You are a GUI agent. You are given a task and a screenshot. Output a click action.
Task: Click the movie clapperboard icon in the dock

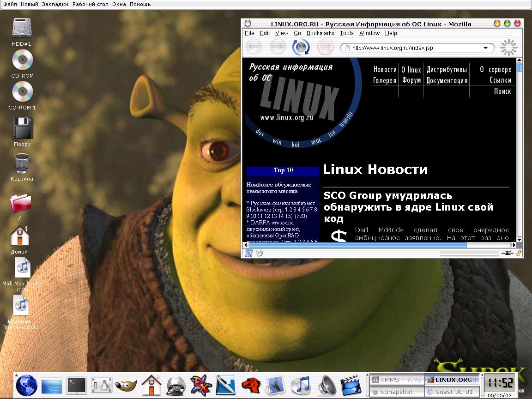coord(351,386)
